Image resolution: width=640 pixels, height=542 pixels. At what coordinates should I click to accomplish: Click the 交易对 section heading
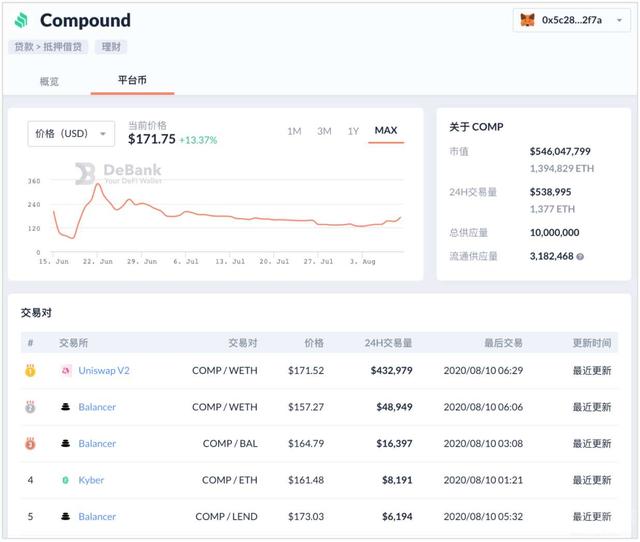click(36, 313)
